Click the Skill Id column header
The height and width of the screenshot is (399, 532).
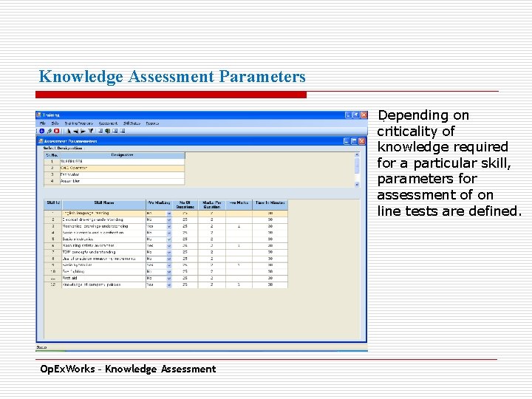click(x=53, y=205)
